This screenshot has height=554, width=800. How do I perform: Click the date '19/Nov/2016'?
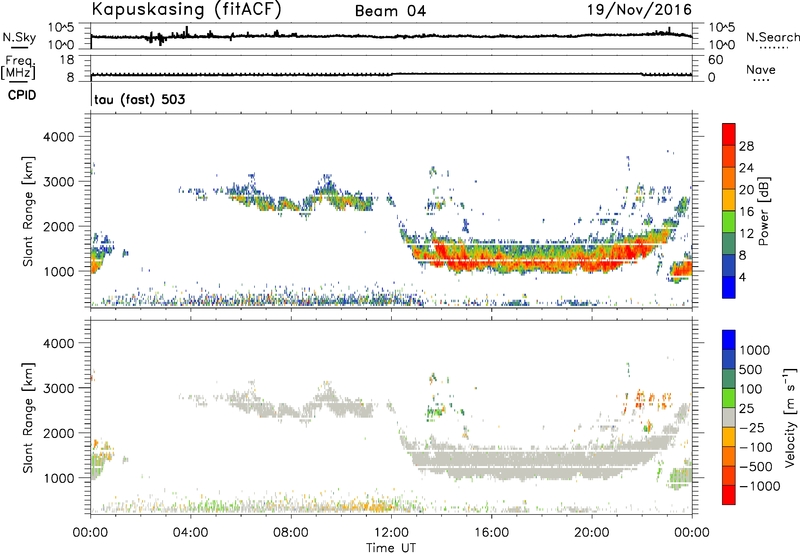pos(640,10)
